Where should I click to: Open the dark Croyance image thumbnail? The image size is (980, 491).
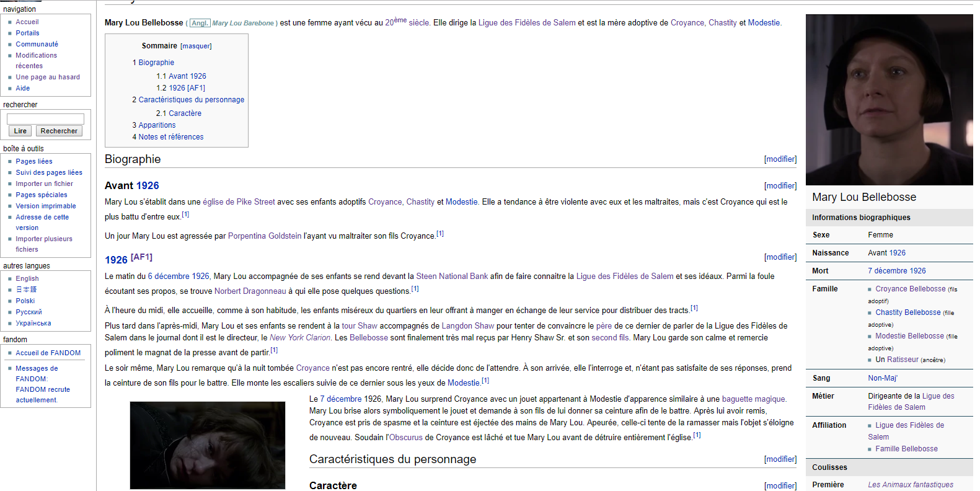pos(208,445)
